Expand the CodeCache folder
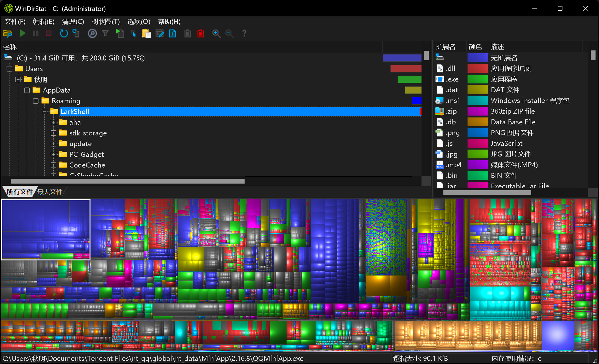 [54, 165]
